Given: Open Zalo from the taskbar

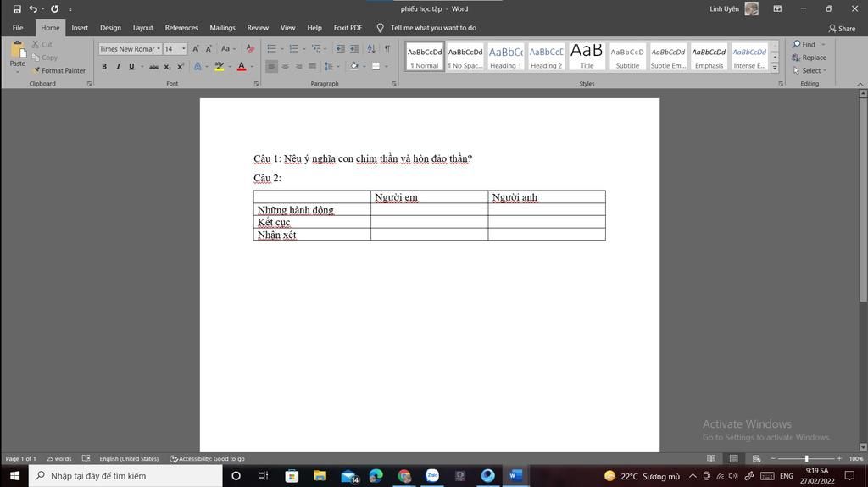Looking at the screenshot, I should (x=432, y=475).
